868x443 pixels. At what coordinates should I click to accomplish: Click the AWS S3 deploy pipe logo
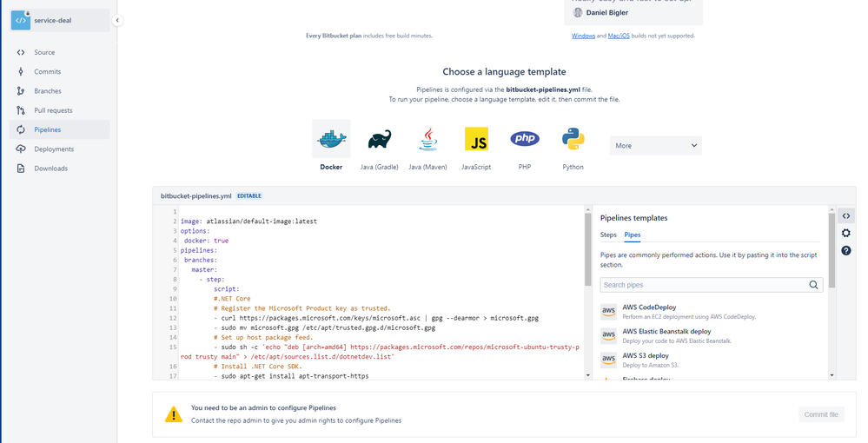[608, 360]
